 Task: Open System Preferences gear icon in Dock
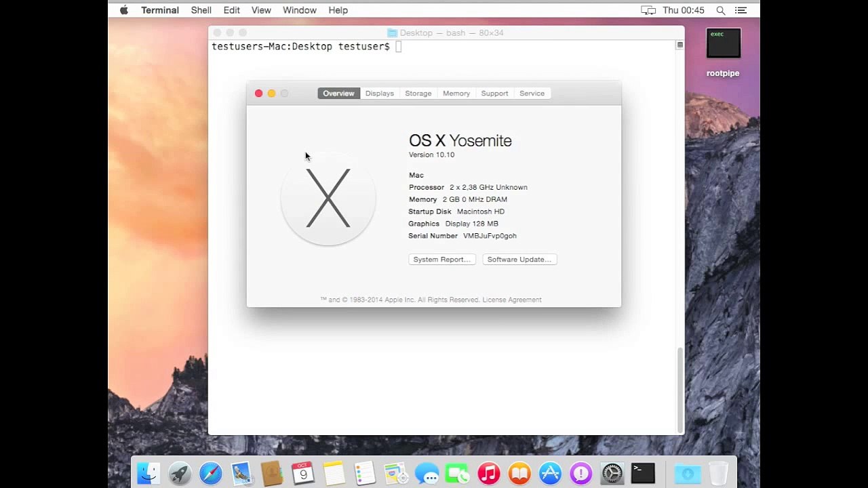coord(612,473)
